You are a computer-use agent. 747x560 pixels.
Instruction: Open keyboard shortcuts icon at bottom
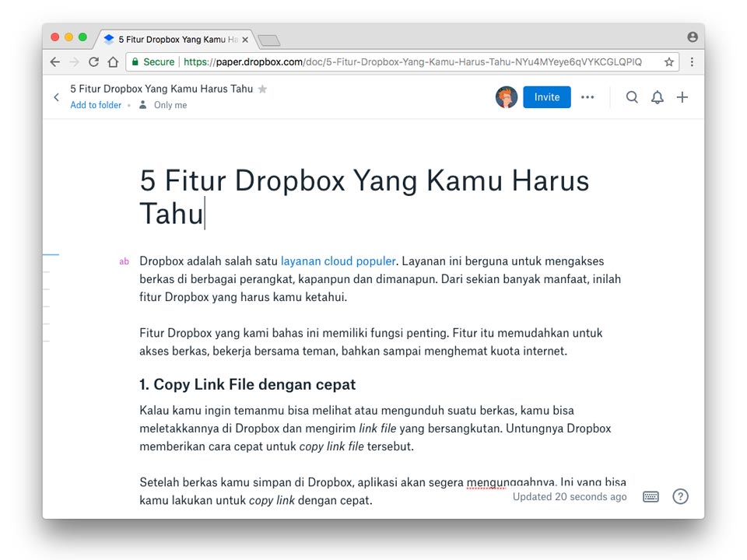click(x=651, y=497)
